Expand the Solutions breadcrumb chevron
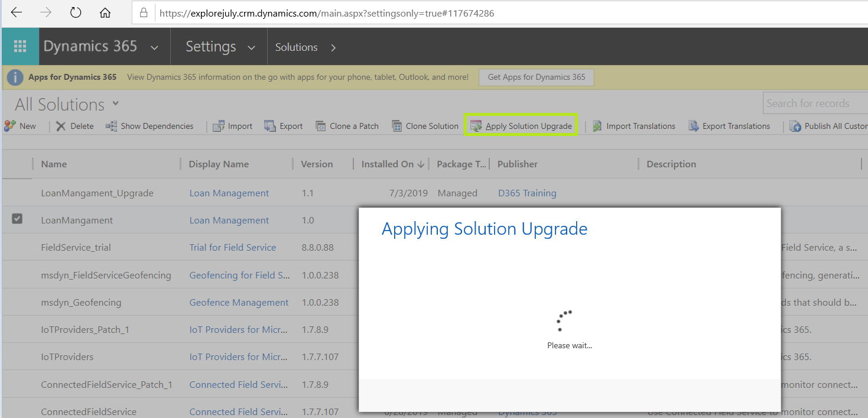868x418 pixels. pos(333,47)
